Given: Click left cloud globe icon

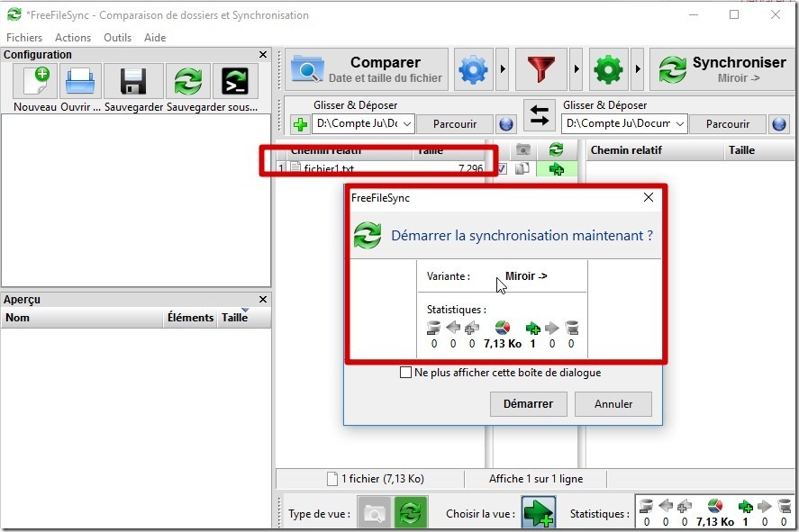Looking at the screenshot, I should coord(506,123).
